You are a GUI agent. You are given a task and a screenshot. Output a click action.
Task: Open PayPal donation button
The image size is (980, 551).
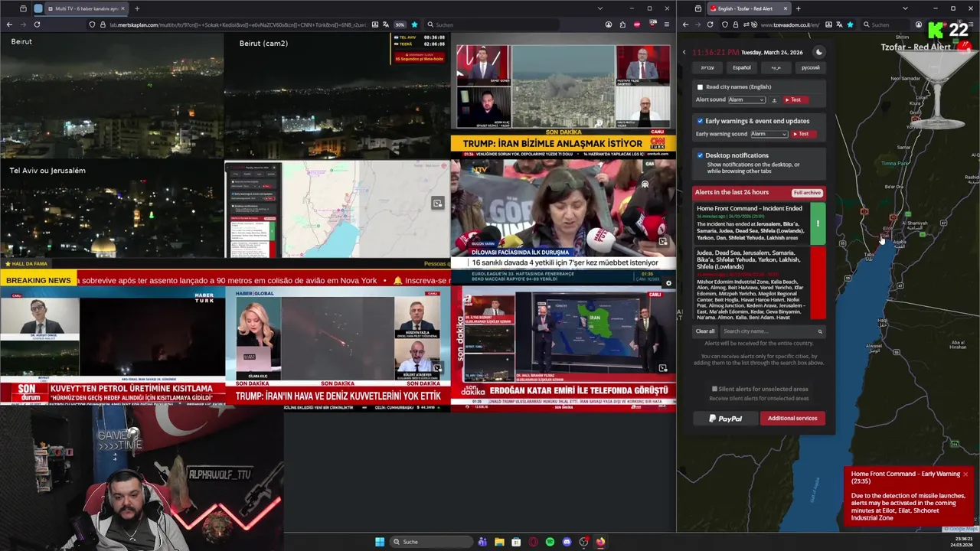(x=725, y=419)
